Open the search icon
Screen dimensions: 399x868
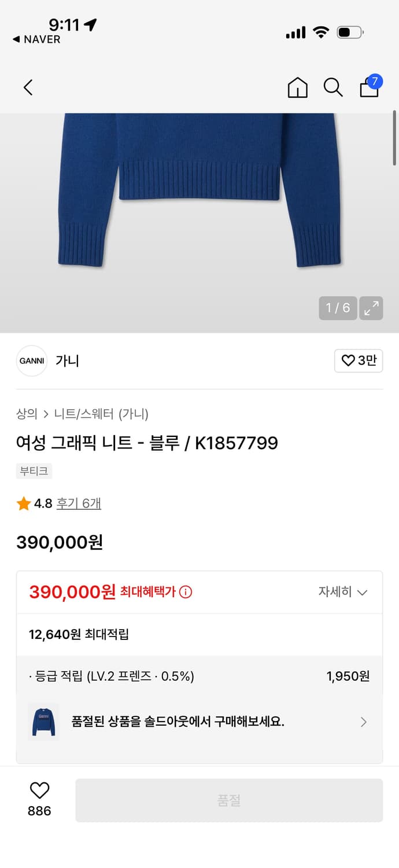[x=333, y=88]
